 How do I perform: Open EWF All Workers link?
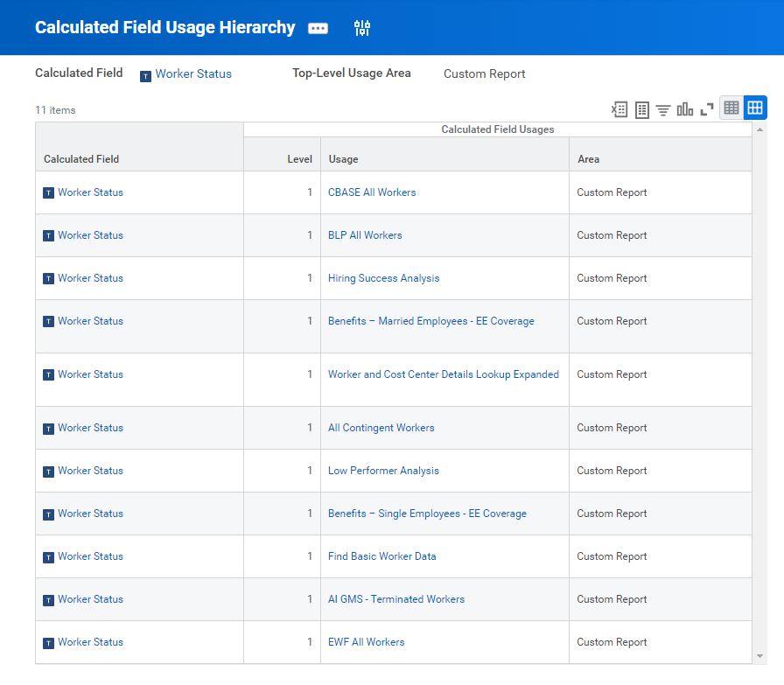pyautogui.click(x=367, y=643)
